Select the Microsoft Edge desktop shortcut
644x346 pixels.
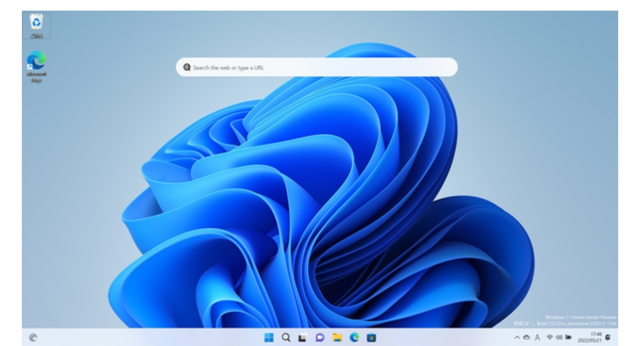(x=36, y=66)
